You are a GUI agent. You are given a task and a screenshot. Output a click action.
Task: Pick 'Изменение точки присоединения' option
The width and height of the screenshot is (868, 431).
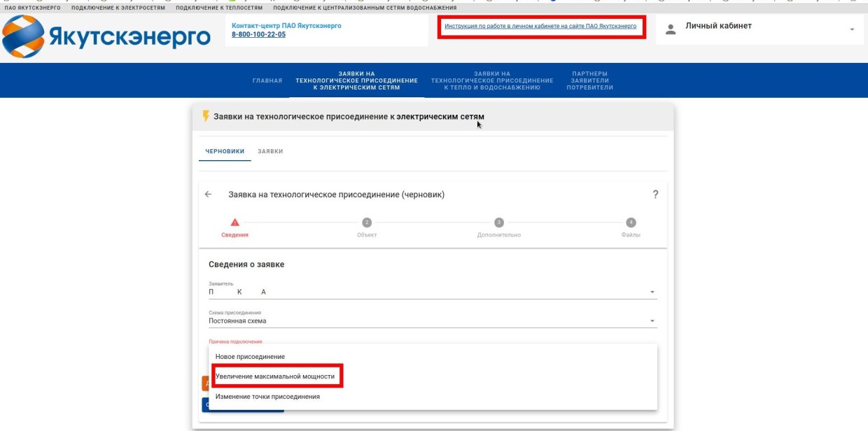coord(267,397)
